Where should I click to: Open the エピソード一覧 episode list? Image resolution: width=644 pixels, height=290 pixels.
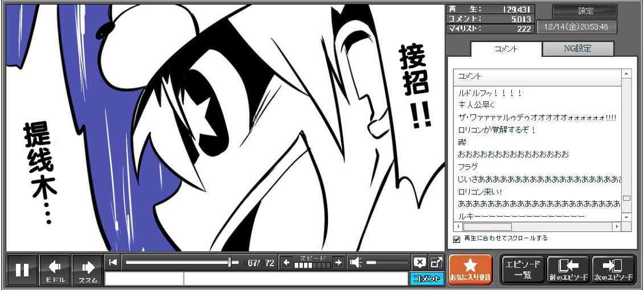pos(523,270)
